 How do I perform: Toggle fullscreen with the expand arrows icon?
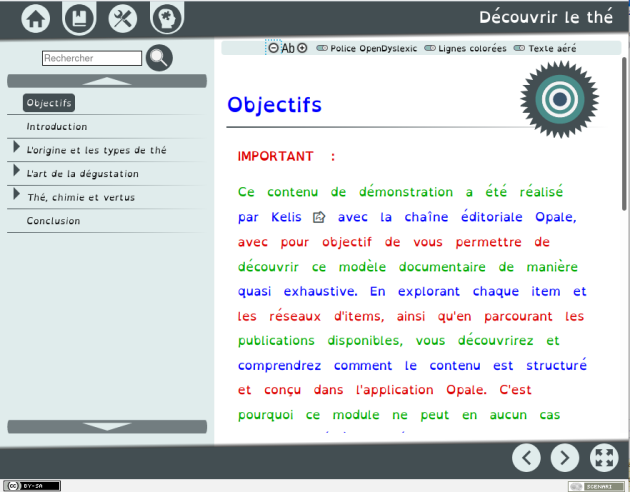pyautogui.click(x=604, y=457)
